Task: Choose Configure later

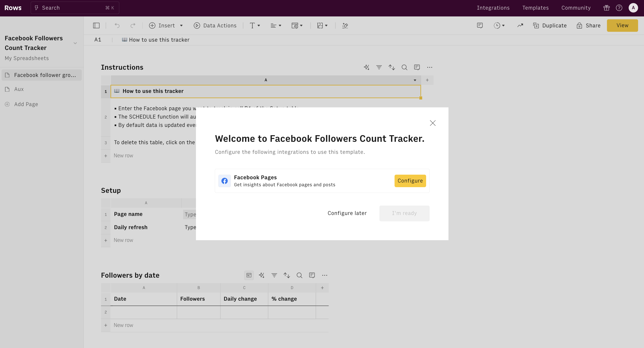Action: point(347,213)
